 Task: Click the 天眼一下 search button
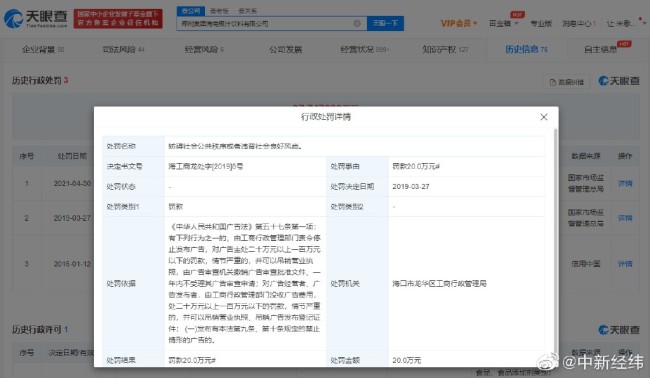pyautogui.click(x=385, y=23)
